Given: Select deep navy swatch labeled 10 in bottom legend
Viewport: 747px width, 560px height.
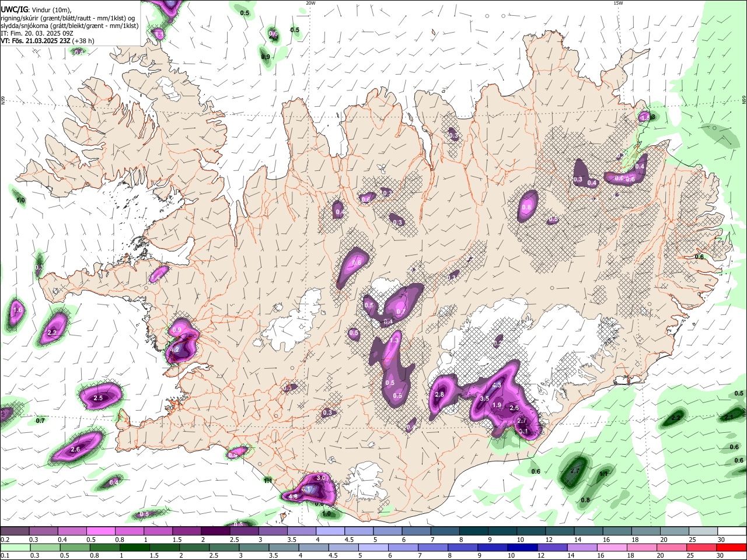Looking at the screenshot, I should 522,548.
